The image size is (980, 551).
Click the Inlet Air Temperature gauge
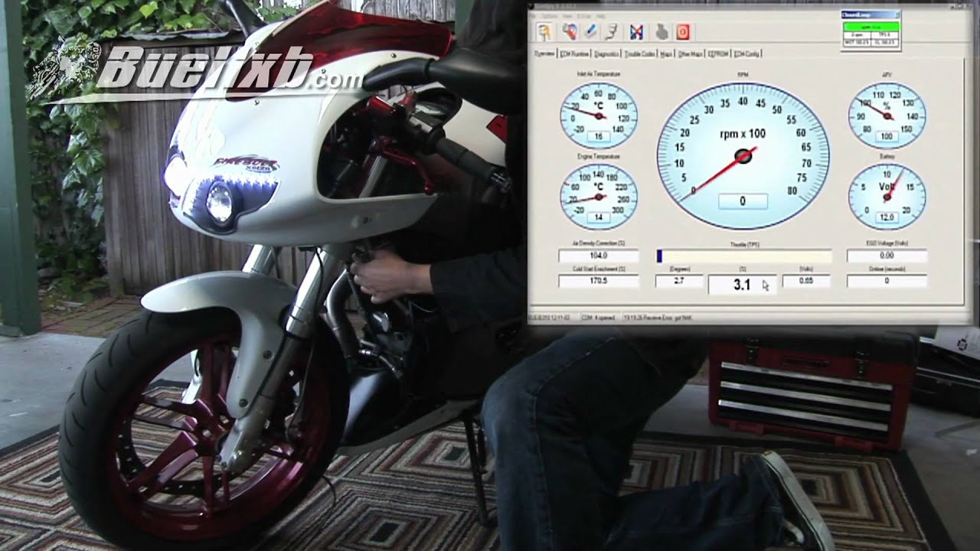click(x=599, y=116)
